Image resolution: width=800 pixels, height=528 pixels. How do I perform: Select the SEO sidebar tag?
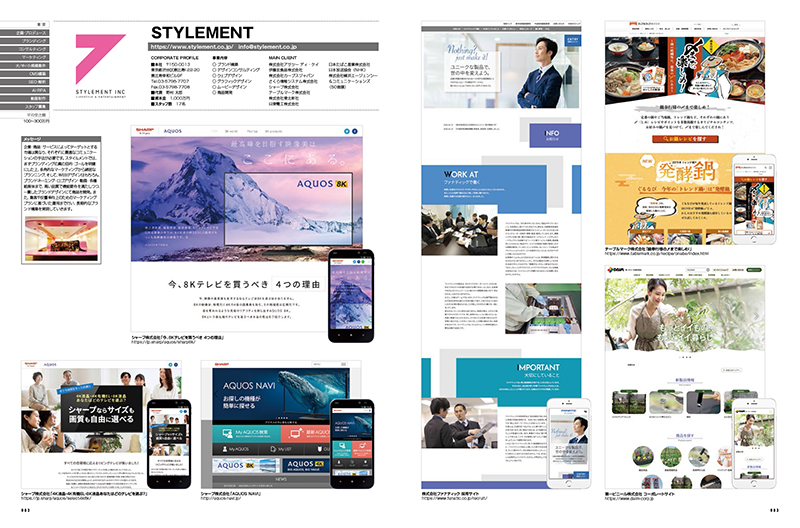pyautogui.click(x=23, y=82)
